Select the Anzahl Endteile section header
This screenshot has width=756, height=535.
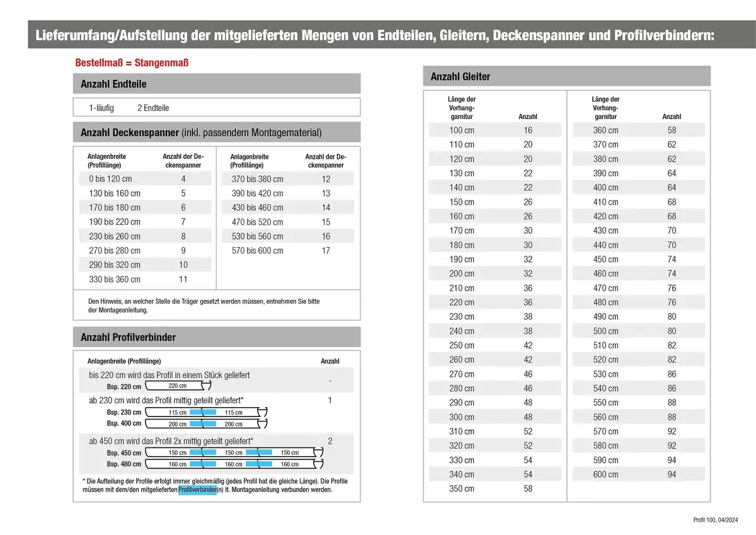[x=217, y=84]
